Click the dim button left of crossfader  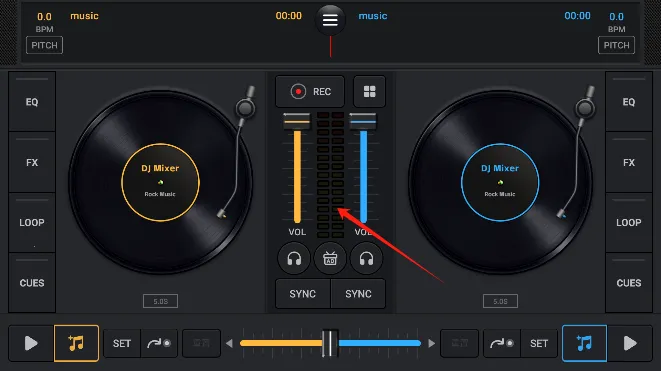point(201,343)
